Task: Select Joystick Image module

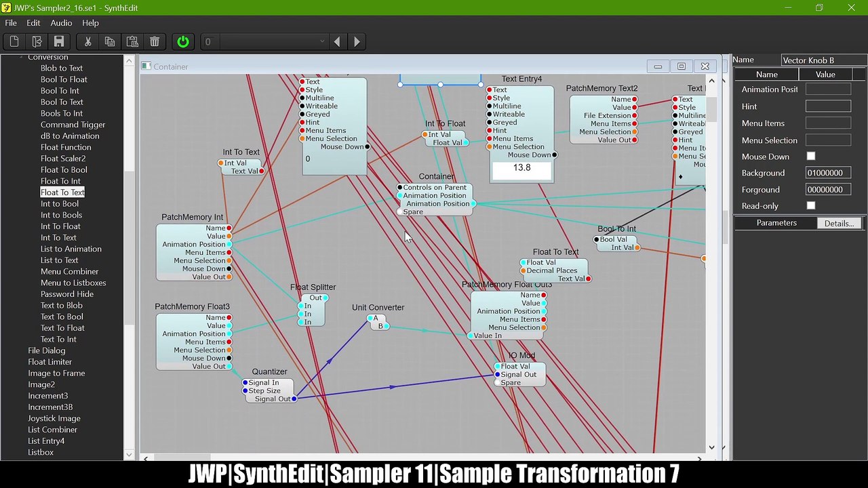Action: [54, 419]
